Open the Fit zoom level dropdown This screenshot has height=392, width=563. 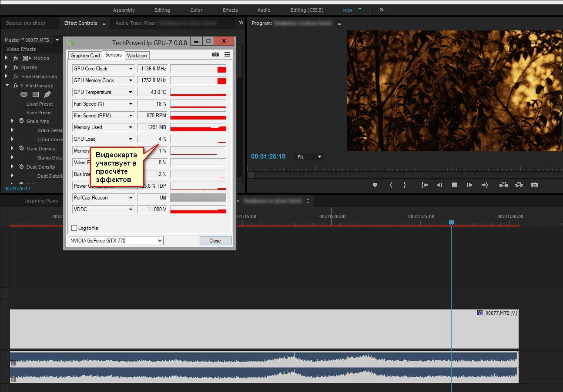pos(309,157)
